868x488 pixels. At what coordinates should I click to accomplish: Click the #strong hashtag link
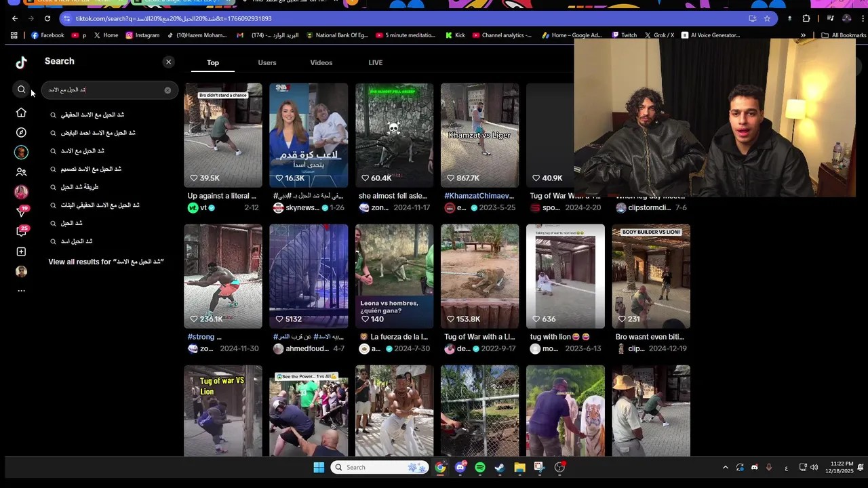tap(201, 337)
